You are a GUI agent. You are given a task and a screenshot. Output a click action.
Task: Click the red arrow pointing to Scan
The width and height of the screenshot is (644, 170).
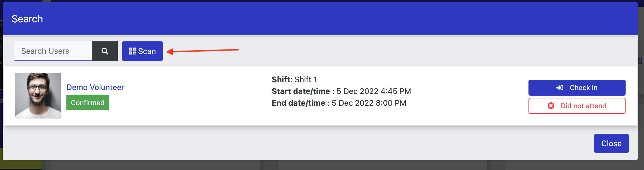click(202, 51)
